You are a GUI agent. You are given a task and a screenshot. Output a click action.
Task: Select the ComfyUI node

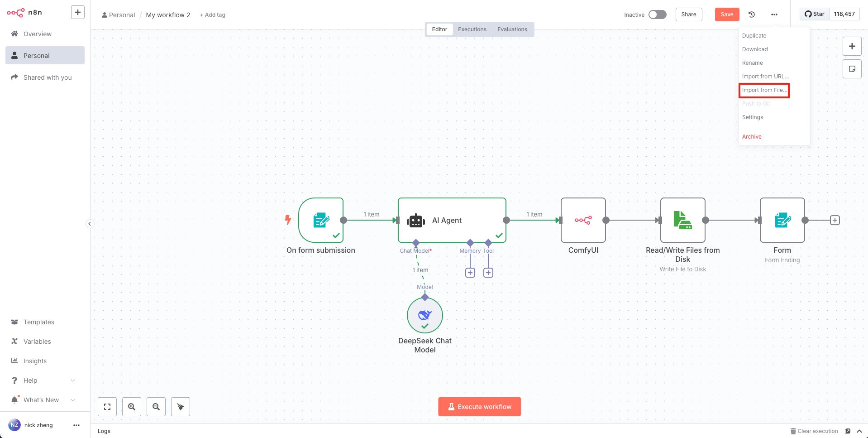583,220
